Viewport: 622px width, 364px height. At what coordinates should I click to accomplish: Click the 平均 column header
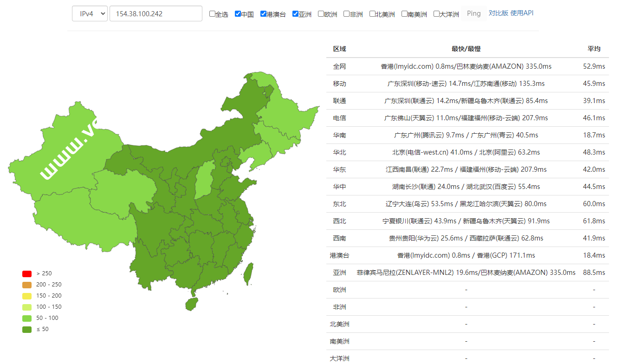click(594, 49)
